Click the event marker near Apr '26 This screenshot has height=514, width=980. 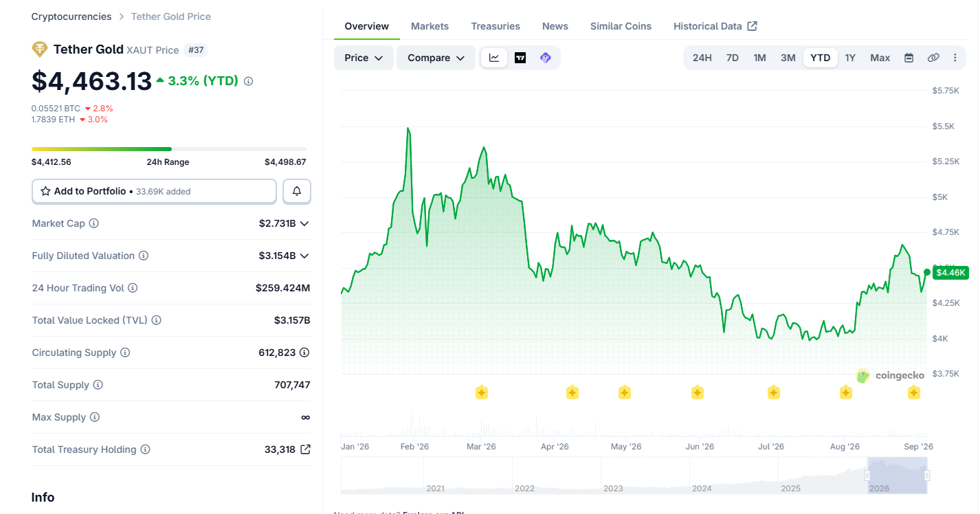(x=572, y=392)
